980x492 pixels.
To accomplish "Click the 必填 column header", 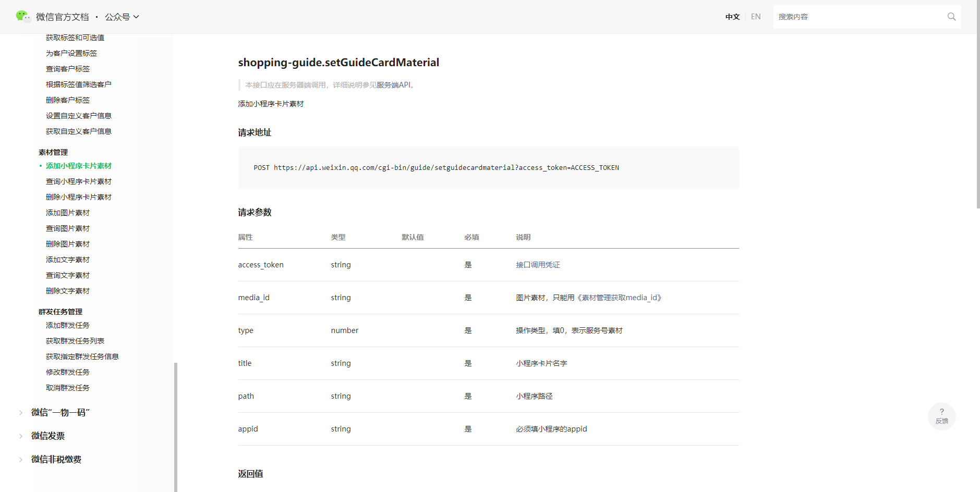I will pyautogui.click(x=471, y=237).
